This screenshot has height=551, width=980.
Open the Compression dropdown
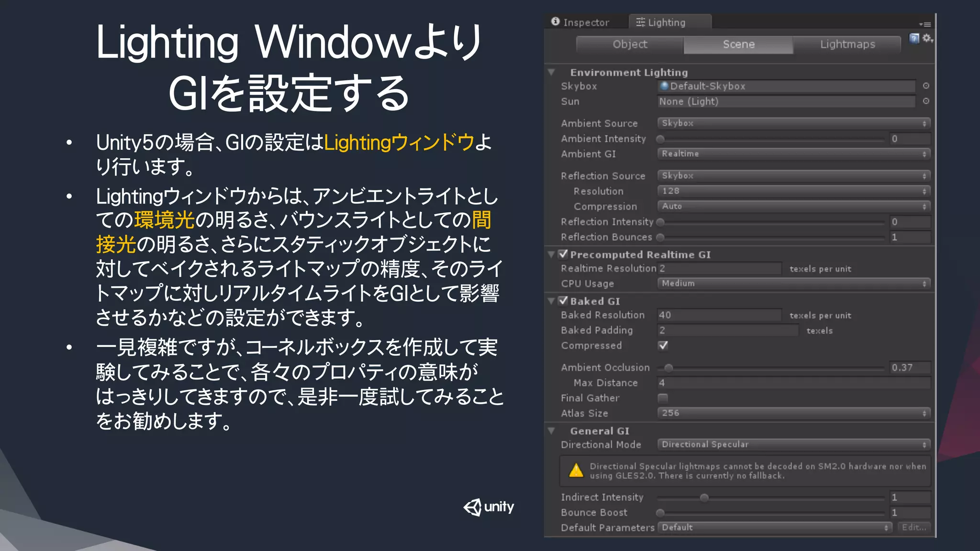click(x=794, y=206)
